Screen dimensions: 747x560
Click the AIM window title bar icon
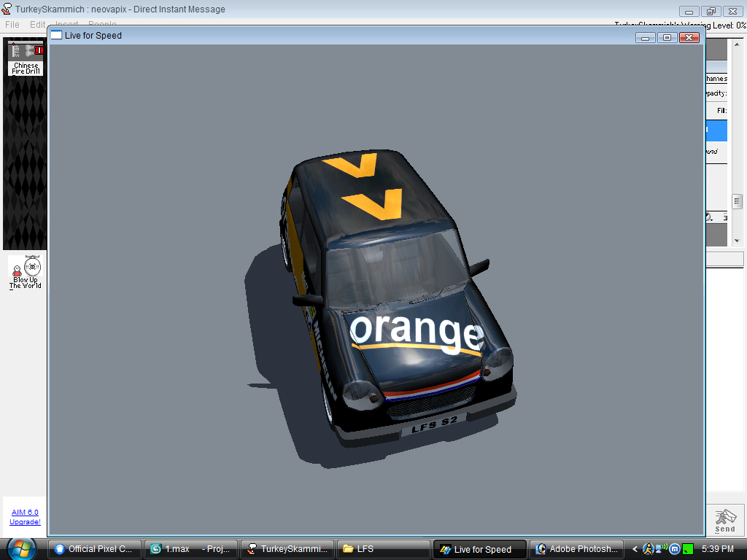[7, 9]
